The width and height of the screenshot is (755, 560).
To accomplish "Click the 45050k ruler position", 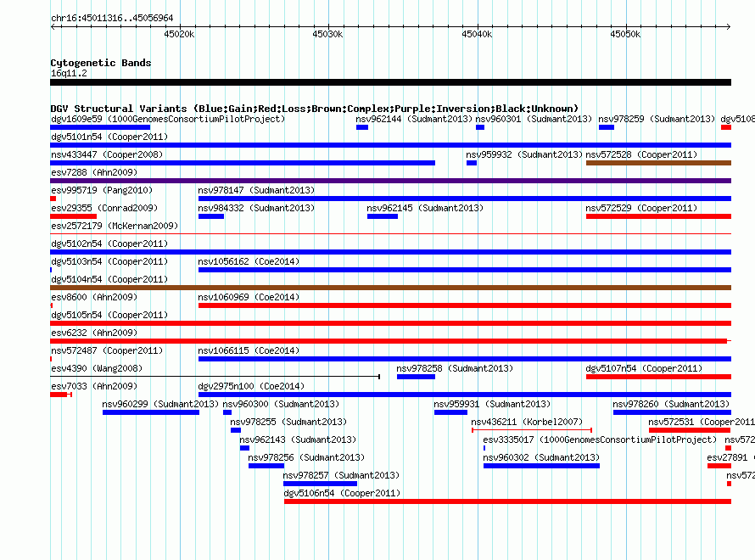I will point(625,34).
